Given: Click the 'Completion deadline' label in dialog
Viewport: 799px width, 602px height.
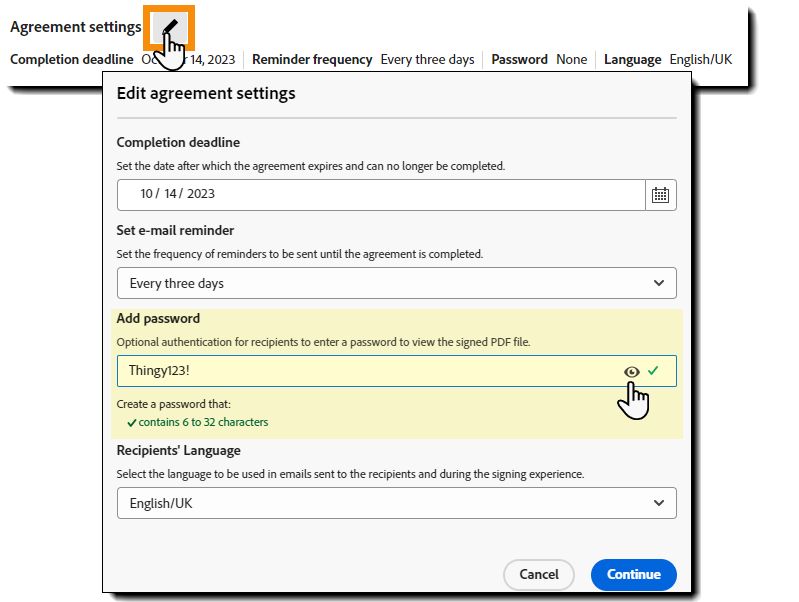Looking at the screenshot, I should (178, 142).
